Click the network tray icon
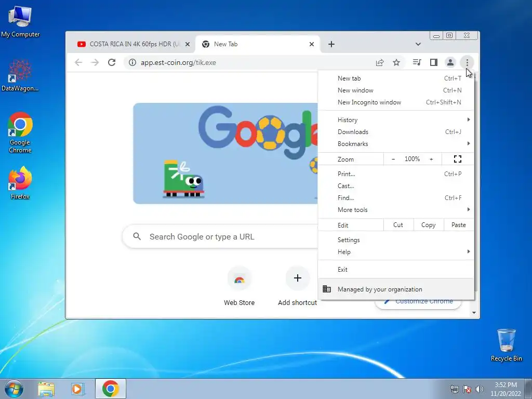532x399 pixels. click(454, 389)
